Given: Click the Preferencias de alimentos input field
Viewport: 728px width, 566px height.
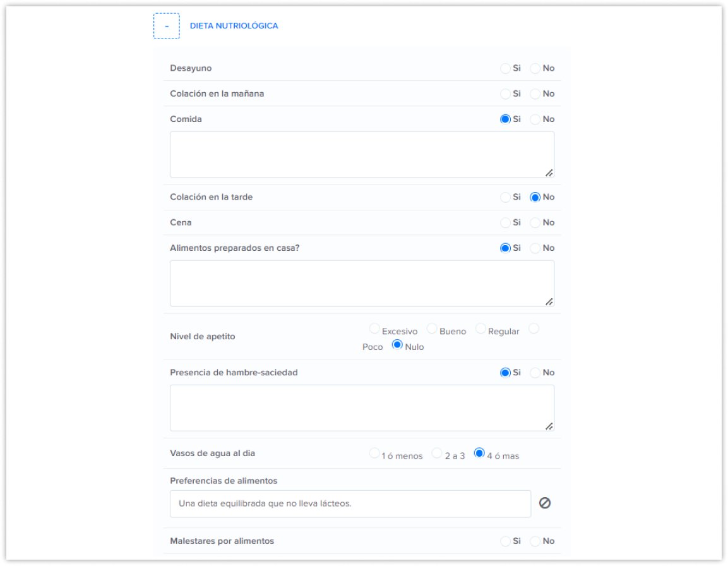Looking at the screenshot, I should pyautogui.click(x=350, y=504).
